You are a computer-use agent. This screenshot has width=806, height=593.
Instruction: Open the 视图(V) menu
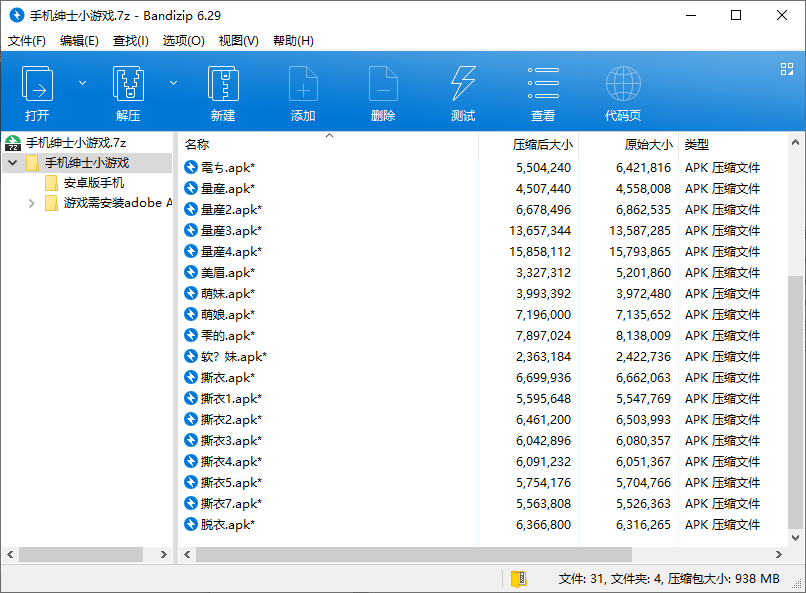tap(239, 41)
